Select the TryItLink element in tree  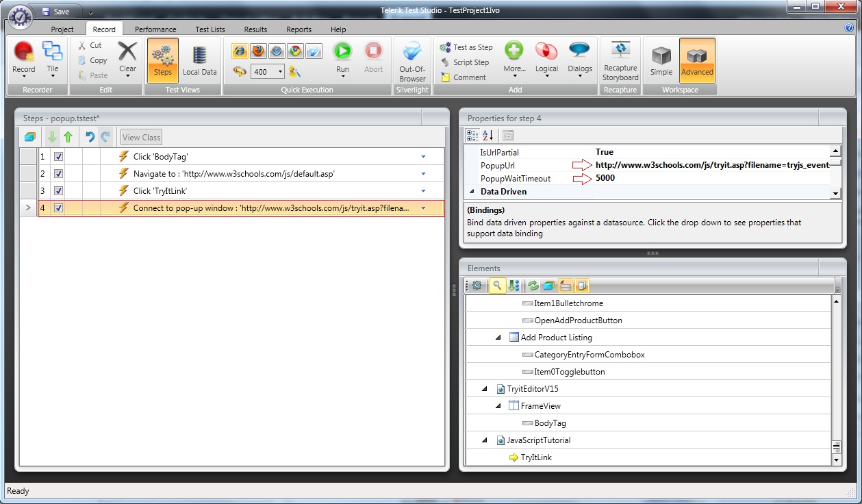pyautogui.click(x=536, y=457)
